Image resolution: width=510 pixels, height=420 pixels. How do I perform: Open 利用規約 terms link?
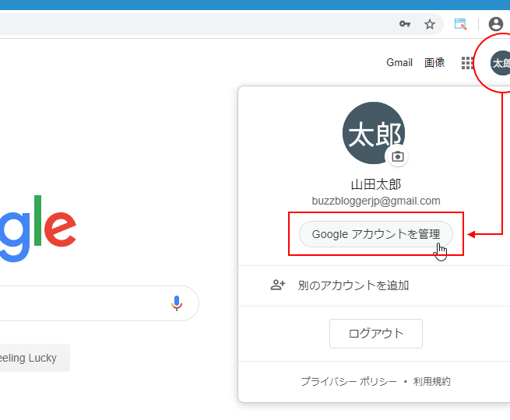click(431, 381)
